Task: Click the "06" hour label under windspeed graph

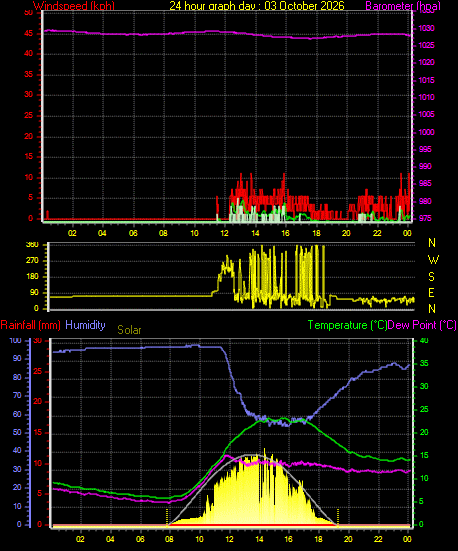Action: tap(133, 233)
